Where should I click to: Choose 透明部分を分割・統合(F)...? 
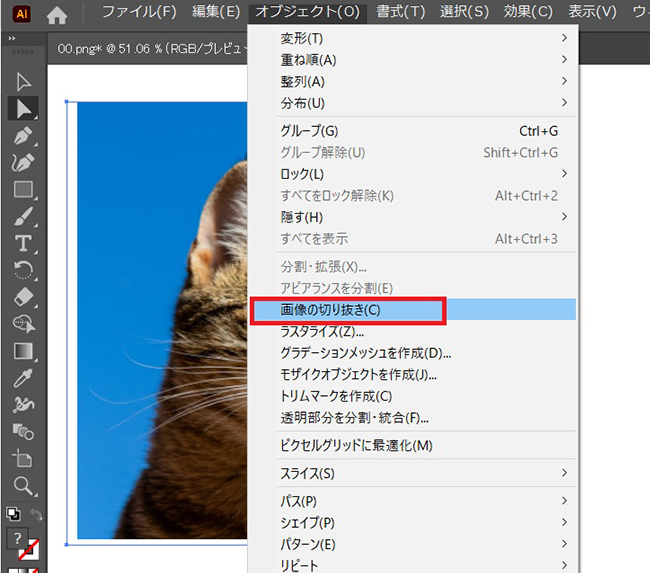point(413,418)
